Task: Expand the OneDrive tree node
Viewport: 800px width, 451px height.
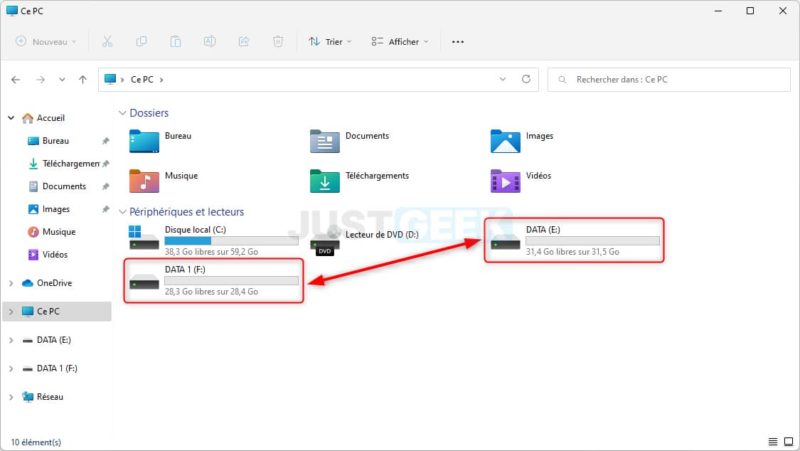Action: pyautogui.click(x=11, y=283)
